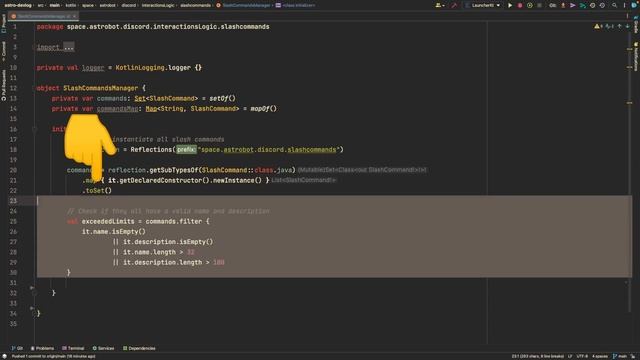Screen dimensions: 640x360
Task: Open the Project tool window sidebar
Action: pos(4,24)
